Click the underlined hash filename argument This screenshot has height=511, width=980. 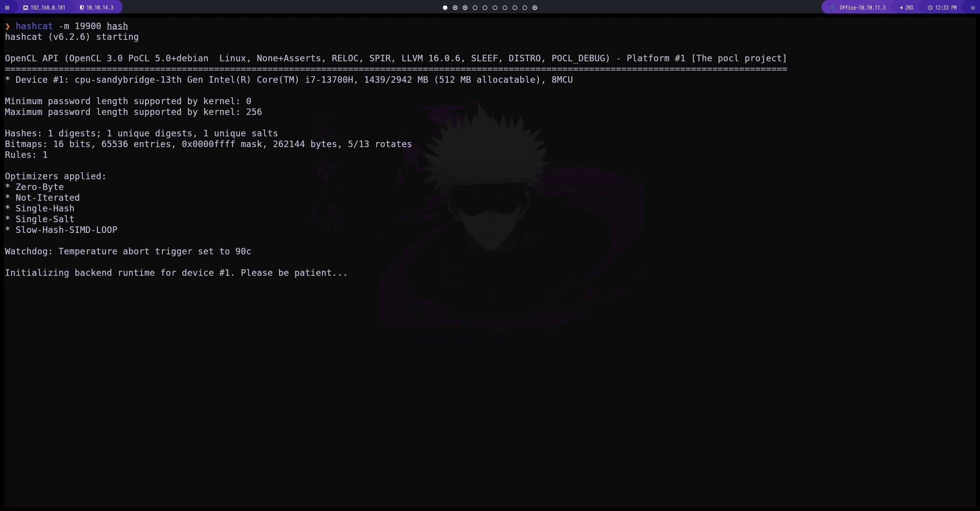117,26
